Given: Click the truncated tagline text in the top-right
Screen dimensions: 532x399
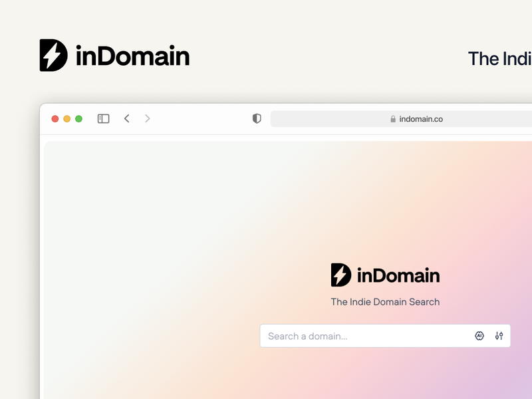Looking at the screenshot, I should (x=500, y=59).
